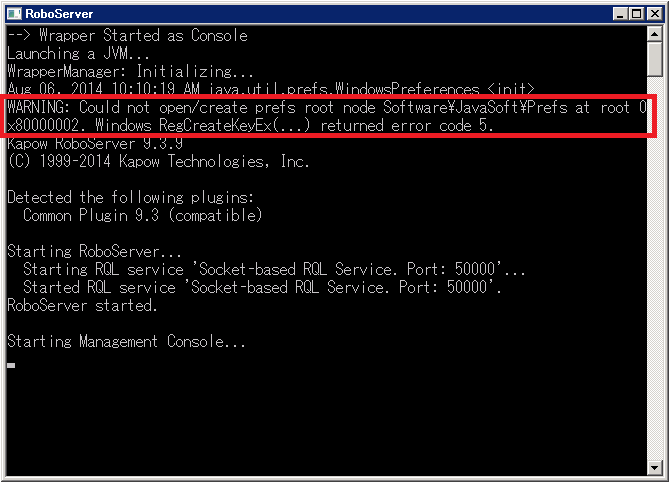Viewport: 670px width, 483px height.
Task: Click the scrollbar down arrow
Action: pyautogui.click(x=654, y=466)
